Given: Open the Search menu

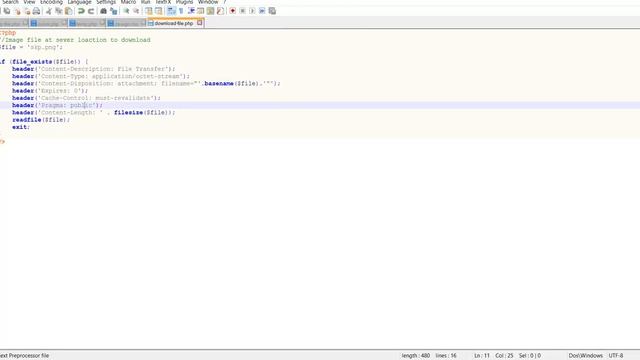Looking at the screenshot, I should coord(10,2).
